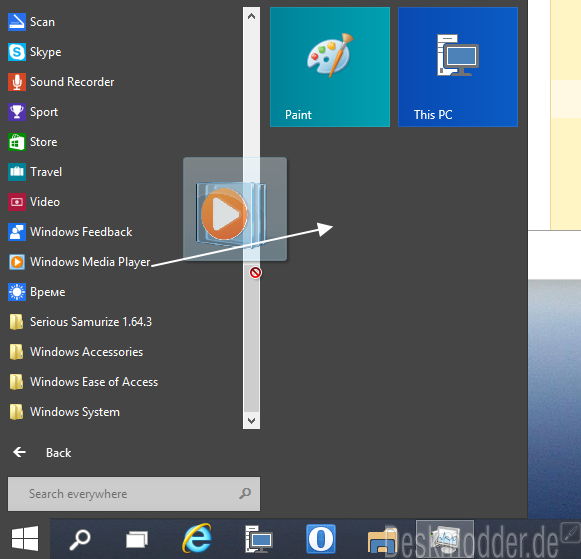
Task: Open taskbar Search magnifier
Action: pyautogui.click(x=80, y=539)
